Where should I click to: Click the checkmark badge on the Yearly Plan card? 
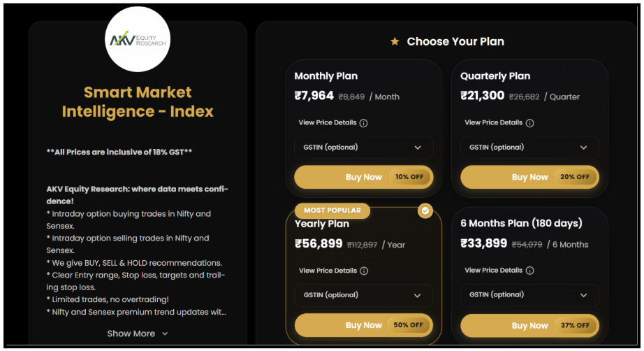coord(425,210)
